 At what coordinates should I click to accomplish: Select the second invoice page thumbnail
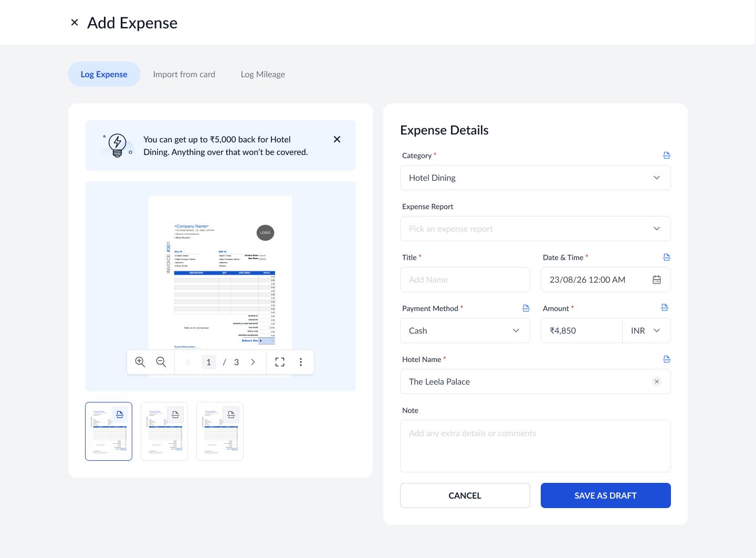164,431
